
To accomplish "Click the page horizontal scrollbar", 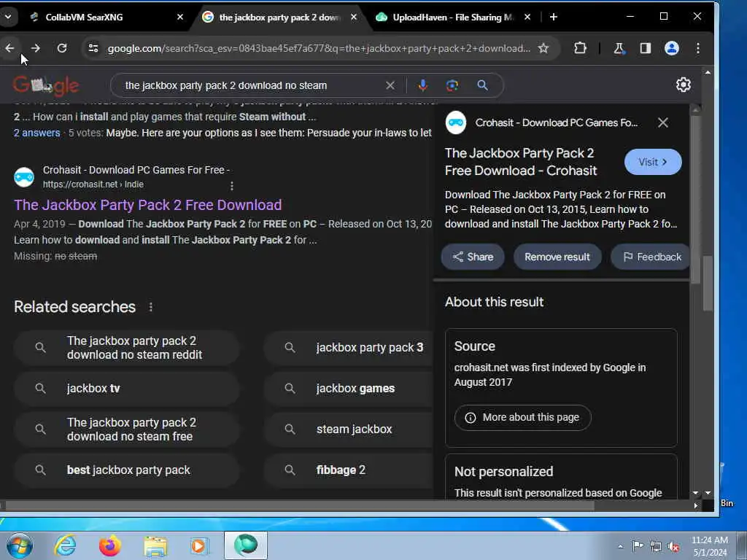I will click(x=300, y=506).
